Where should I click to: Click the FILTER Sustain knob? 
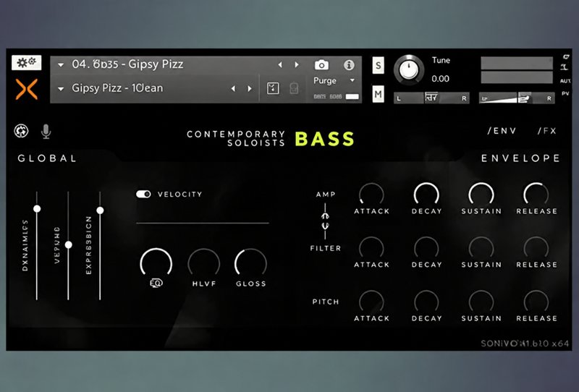(x=481, y=248)
